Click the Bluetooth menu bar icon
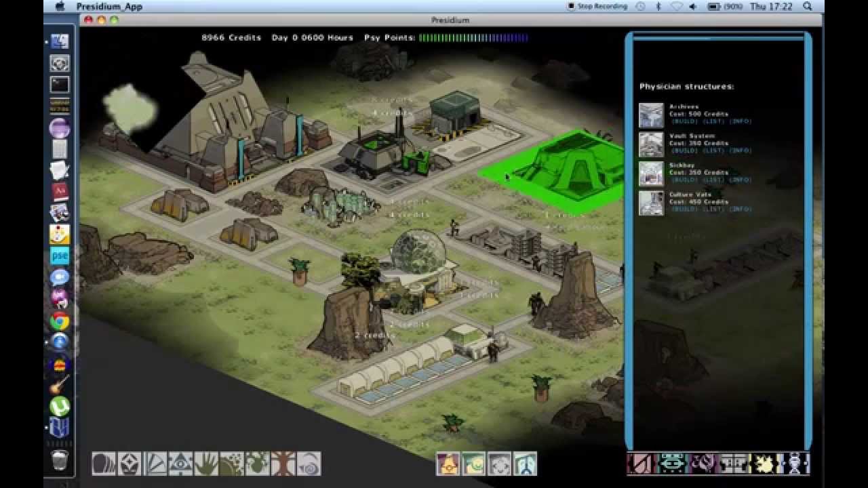 click(658, 6)
